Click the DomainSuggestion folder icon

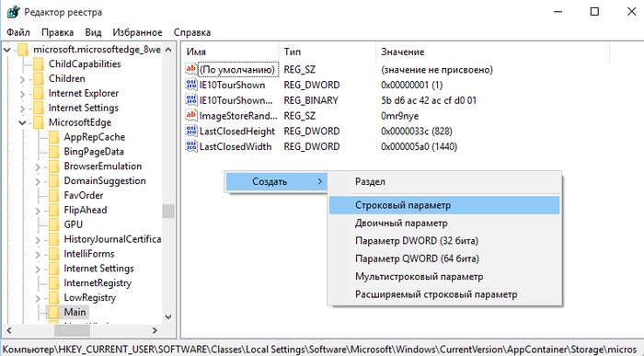53,181
